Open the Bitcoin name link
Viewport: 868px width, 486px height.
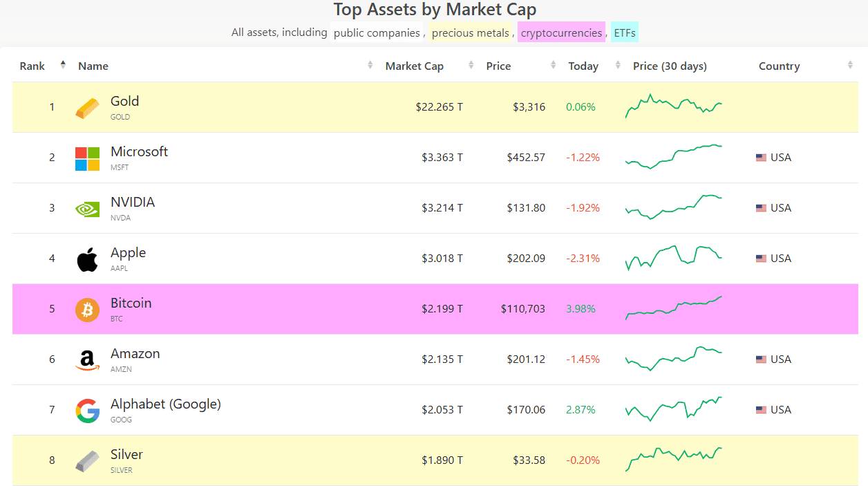131,303
